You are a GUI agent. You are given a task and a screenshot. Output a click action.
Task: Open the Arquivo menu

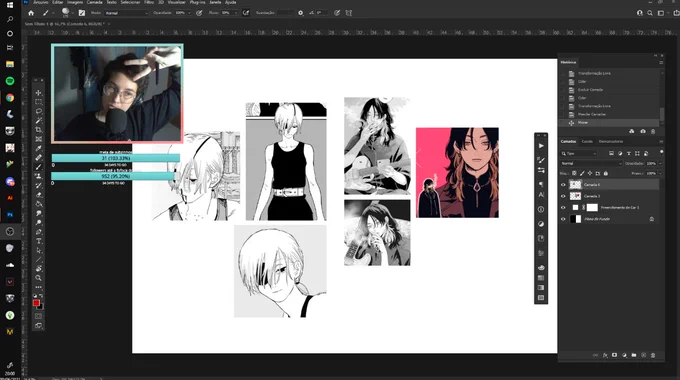click(x=41, y=2)
